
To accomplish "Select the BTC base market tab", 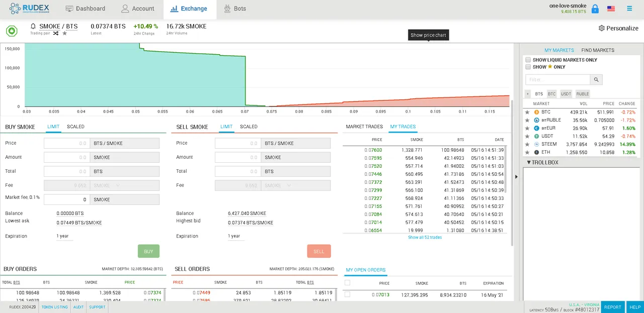I will coord(552,94).
